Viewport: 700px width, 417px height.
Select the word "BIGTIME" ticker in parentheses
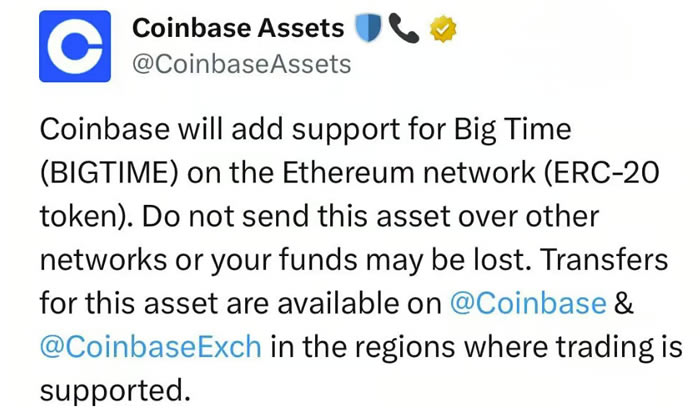pyautogui.click(x=109, y=173)
